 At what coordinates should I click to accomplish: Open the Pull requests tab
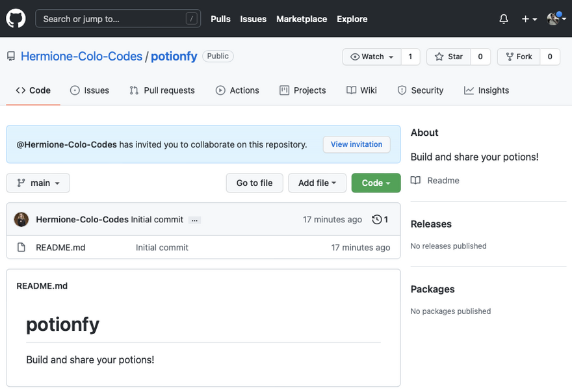162,90
